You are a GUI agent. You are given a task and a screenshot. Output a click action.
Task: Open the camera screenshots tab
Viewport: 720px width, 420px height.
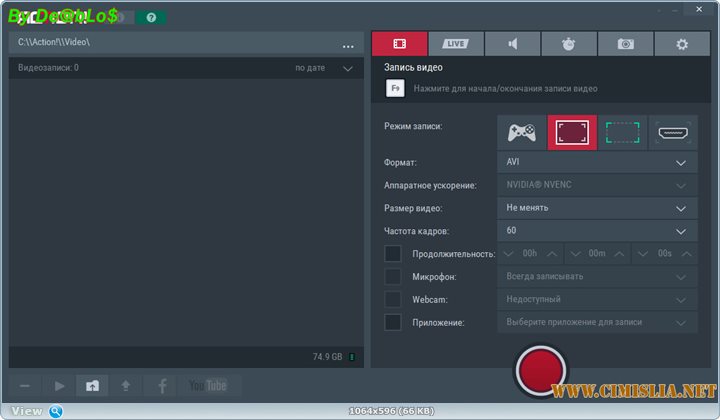(625, 44)
